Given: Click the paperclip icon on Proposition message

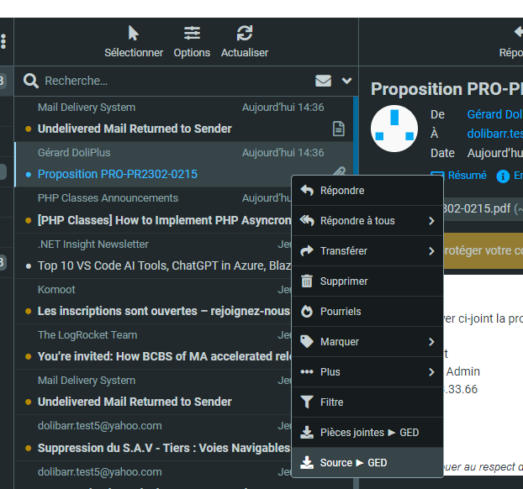Looking at the screenshot, I should [x=339, y=171].
